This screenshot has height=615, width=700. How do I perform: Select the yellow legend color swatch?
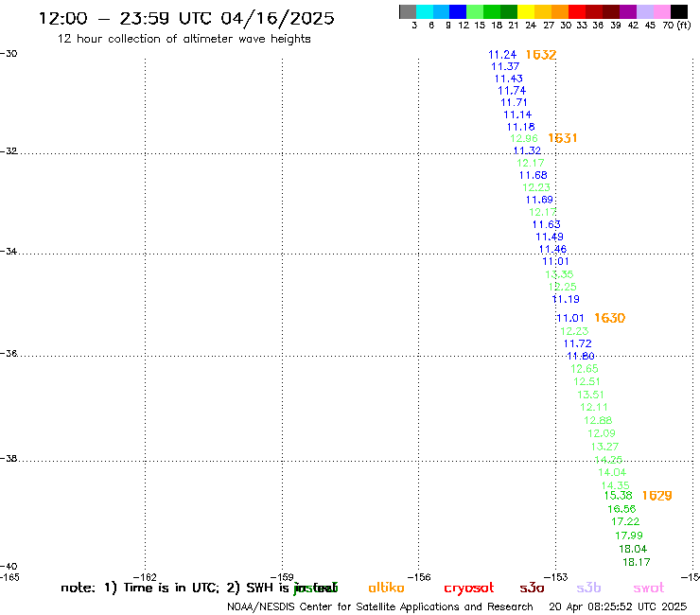coord(526,11)
